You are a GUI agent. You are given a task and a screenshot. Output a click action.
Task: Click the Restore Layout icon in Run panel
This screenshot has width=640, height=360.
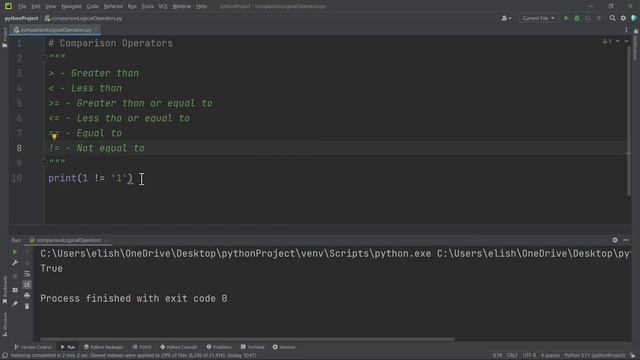click(x=15, y=290)
